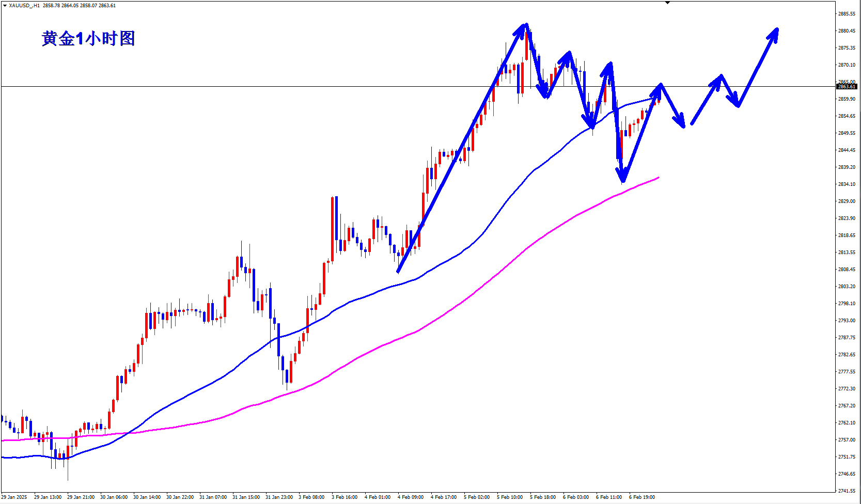
Task: Click price axis label 2798.10
Action: pyautogui.click(x=847, y=304)
